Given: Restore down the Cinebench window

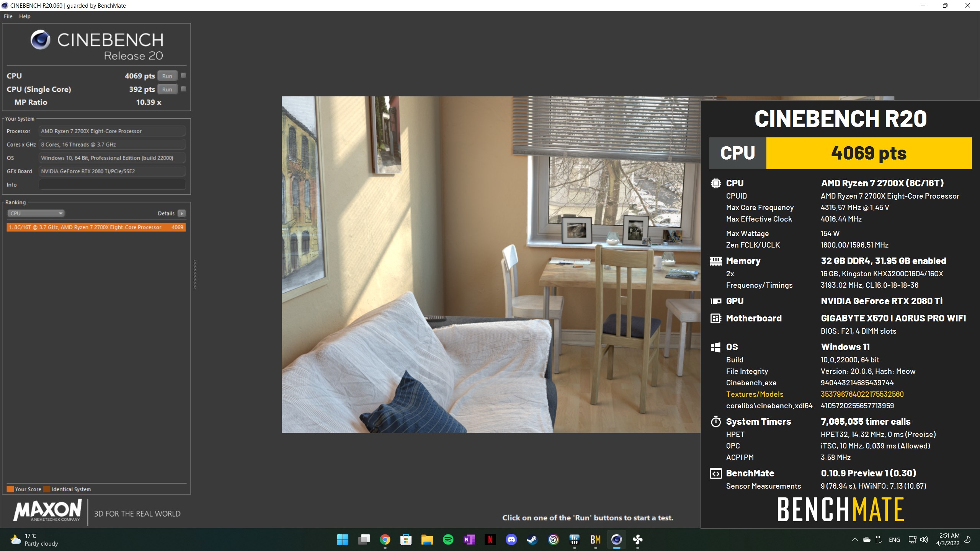Looking at the screenshot, I should coord(945,5).
